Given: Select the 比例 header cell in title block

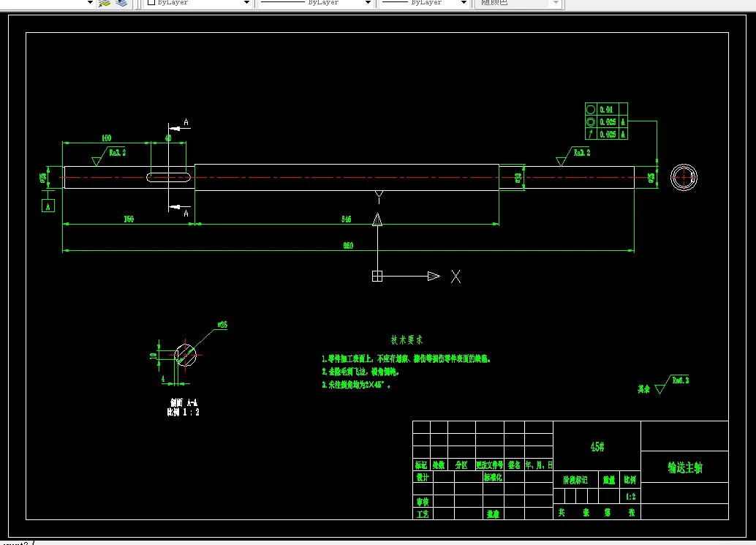Looking at the screenshot, I should point(630,480).
